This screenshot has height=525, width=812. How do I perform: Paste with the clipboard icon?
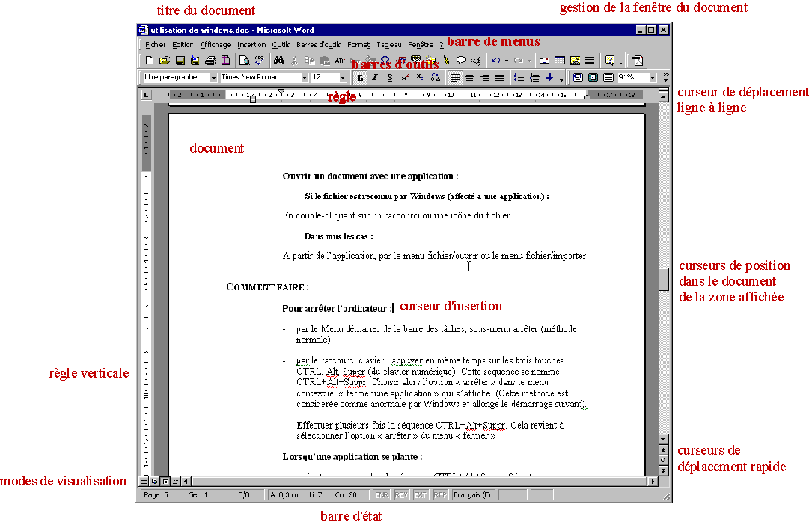tap(325, 61)
